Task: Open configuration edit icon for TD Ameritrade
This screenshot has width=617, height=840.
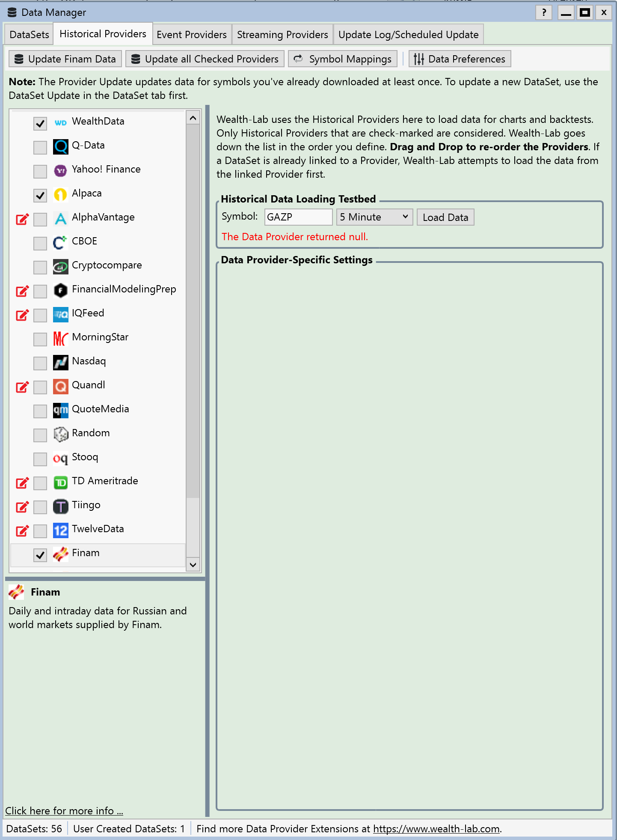Action: pos(22,483)
